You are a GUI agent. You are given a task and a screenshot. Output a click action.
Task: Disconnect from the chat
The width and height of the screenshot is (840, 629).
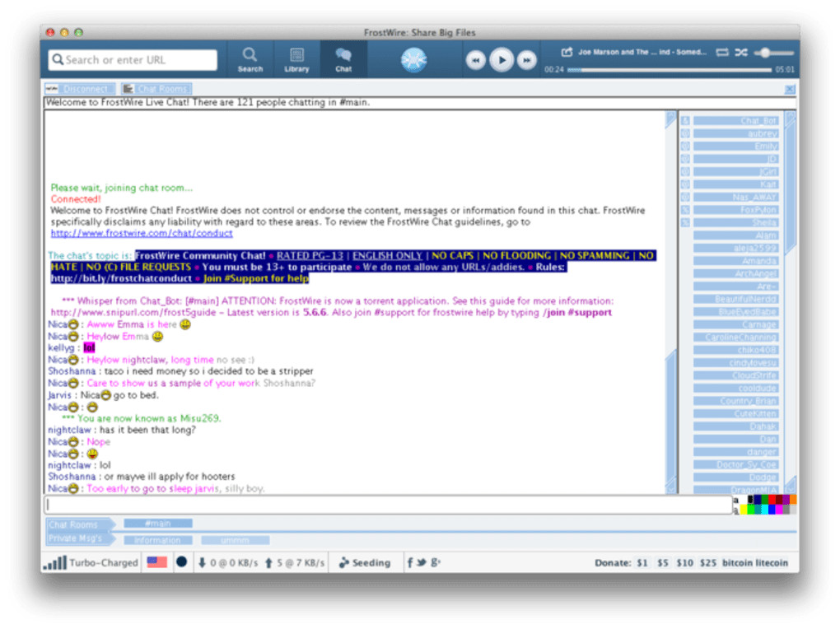pyautogui.click(x=80, y=88)
